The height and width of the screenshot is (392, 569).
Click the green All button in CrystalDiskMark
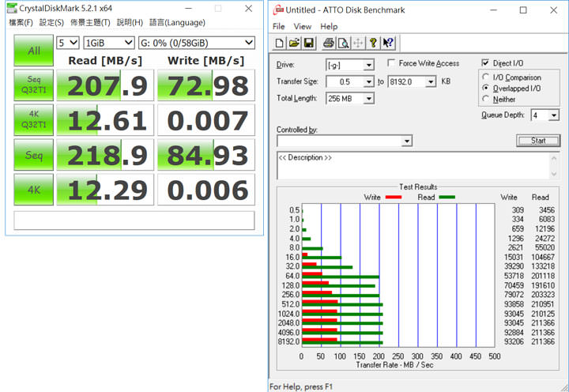(x=34, y=51)
